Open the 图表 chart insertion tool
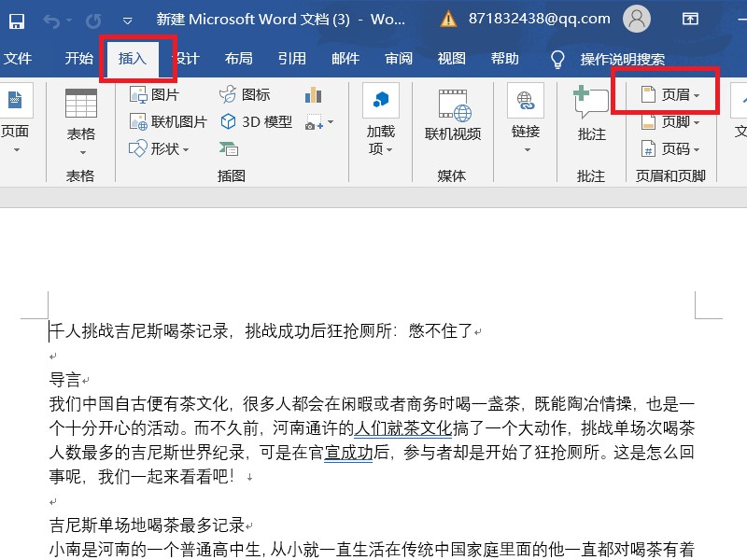This screenshot has width=747, height=560. (x=312, y=94)
